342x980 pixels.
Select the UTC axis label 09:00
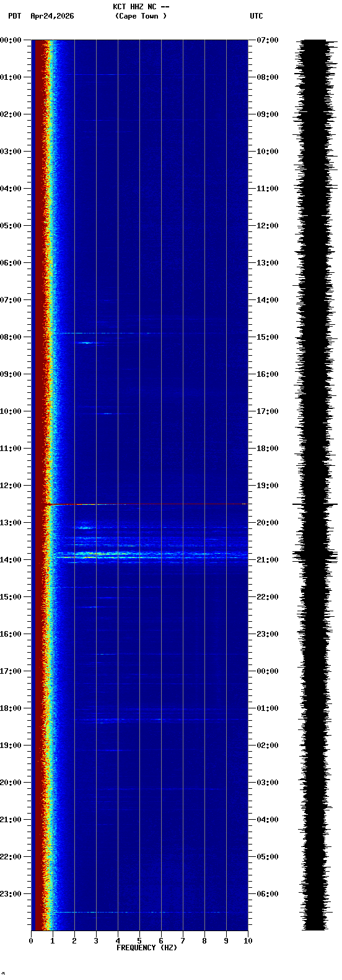(268, 114)
